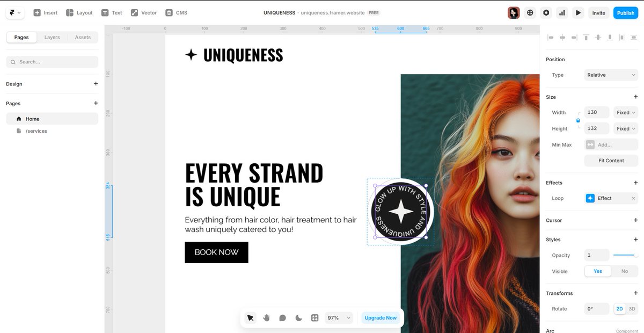Align selection to top edge
The width and height of the screenshot is (644, 333).
pyautogui.click(x=586, y=38)
